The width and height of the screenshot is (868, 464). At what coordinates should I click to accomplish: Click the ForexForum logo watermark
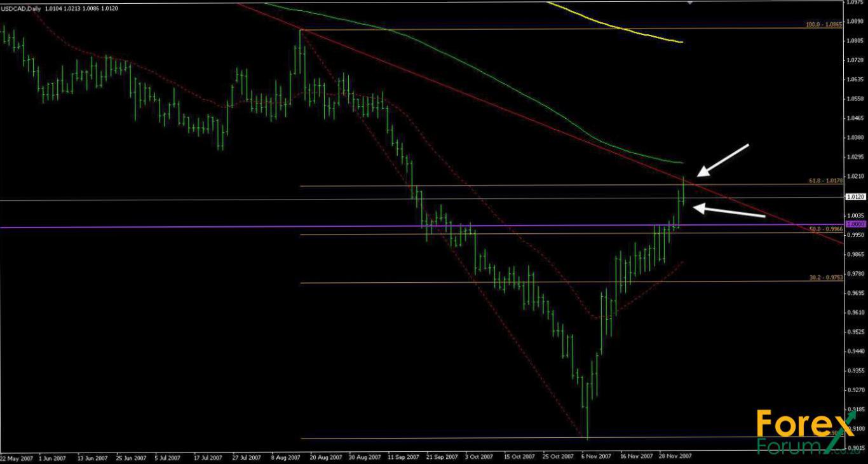pyautogui.click(x=805, y=432)
